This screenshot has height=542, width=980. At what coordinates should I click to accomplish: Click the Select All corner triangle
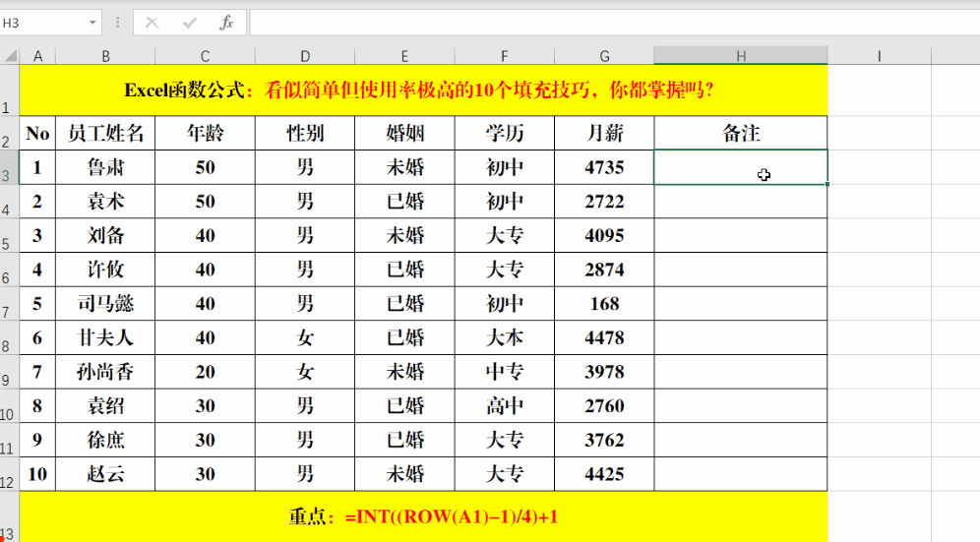10,56
